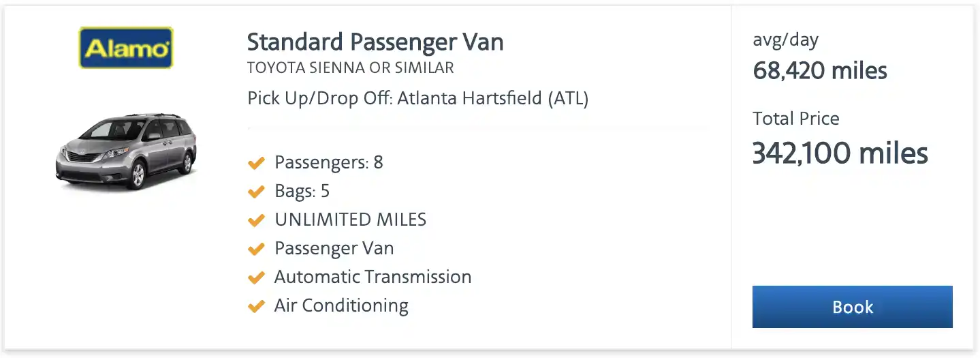Click the 342,100 miles total price

click(x=840, y=153)
